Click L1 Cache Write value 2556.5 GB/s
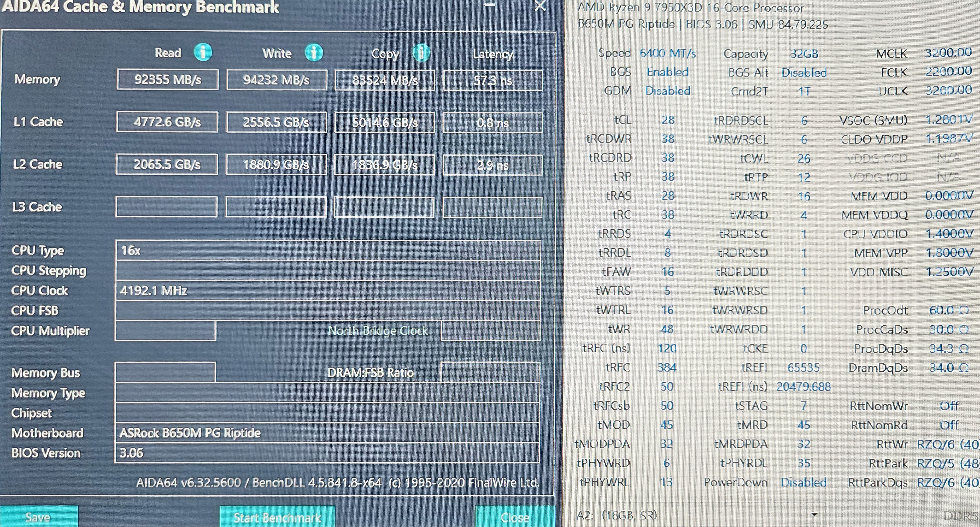The height and width of the screenshot is (527, 980). (276, 122)
